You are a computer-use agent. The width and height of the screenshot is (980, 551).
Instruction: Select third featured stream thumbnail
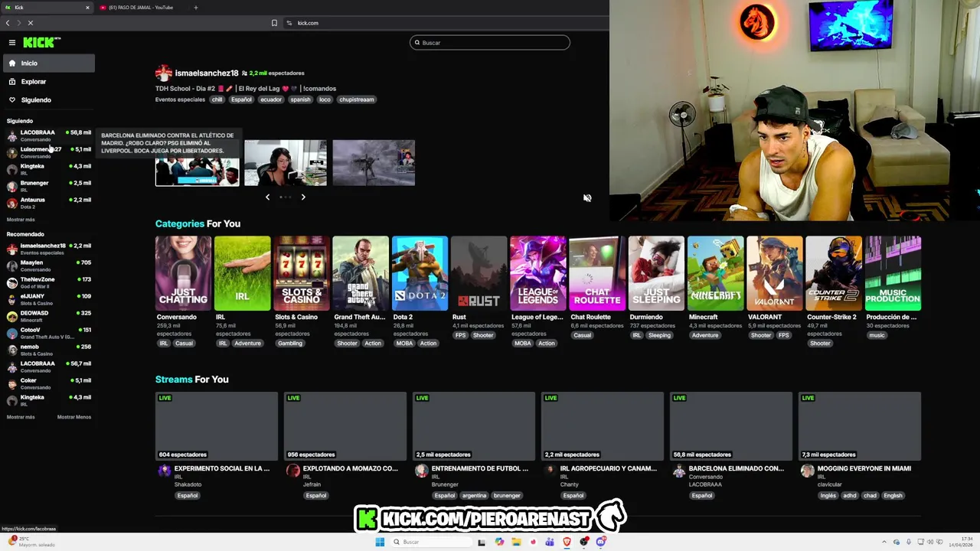(374, 163)
